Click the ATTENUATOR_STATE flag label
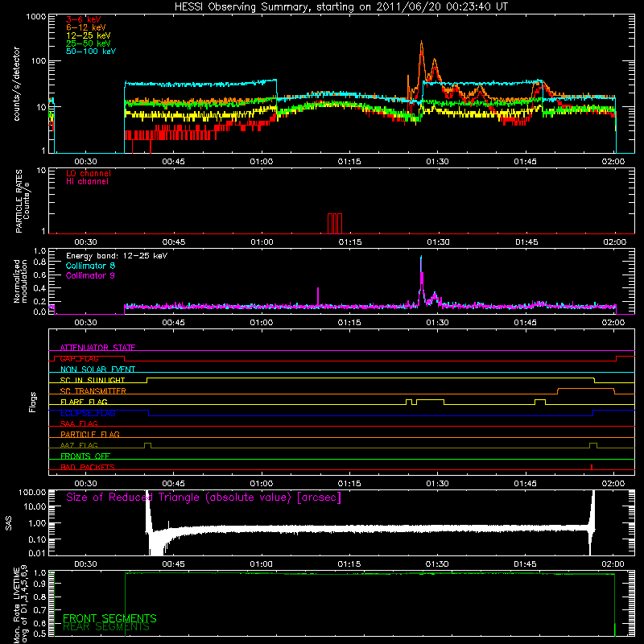Screen dimensions: 644x644 [x=97, y=348]
